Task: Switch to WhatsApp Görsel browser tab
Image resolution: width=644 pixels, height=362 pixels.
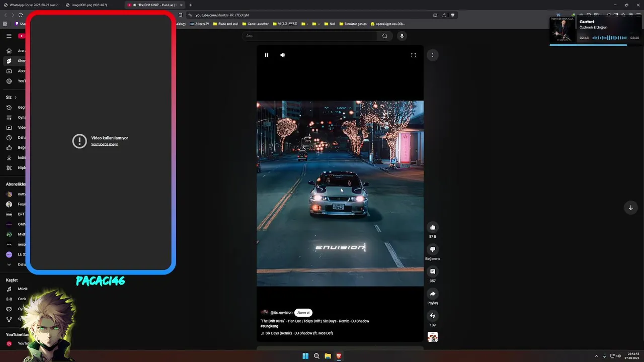Action: [30, 5]
